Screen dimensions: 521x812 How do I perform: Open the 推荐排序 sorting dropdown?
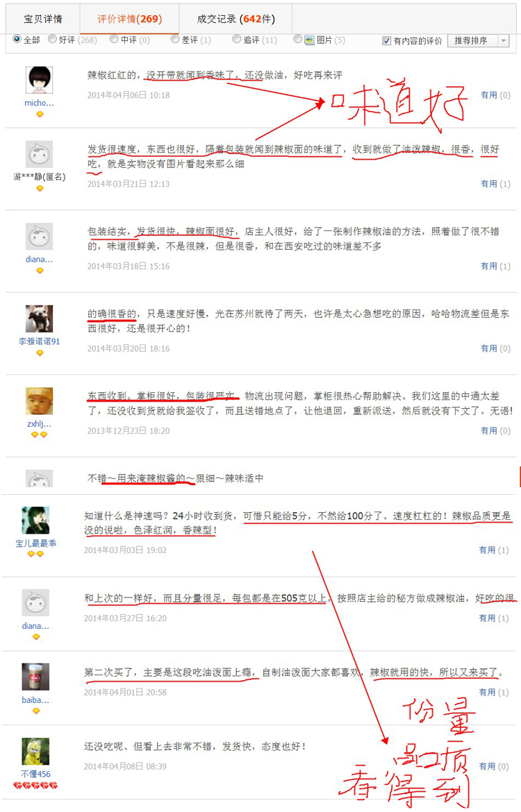[478, 40]
